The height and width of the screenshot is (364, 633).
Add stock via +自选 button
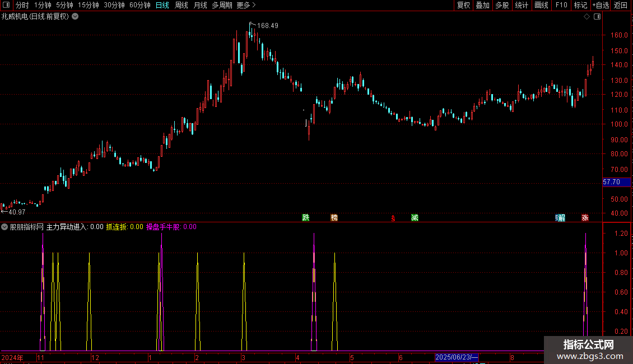(601, 5)
